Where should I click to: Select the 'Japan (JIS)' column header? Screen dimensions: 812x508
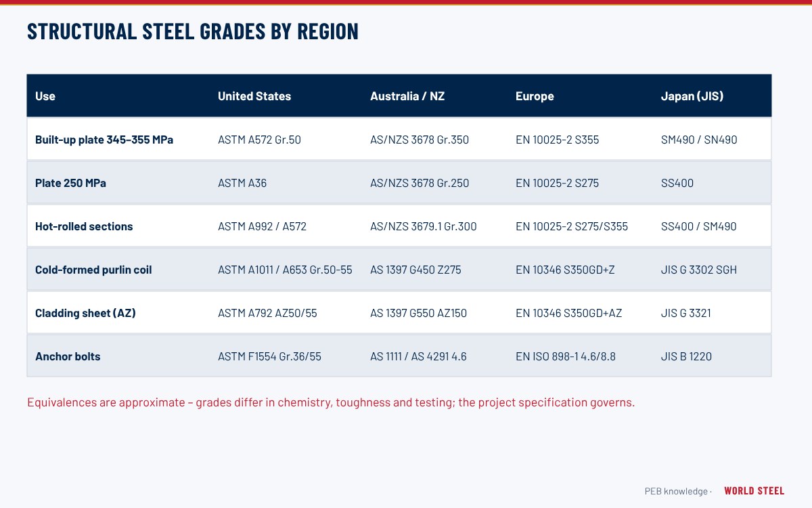click(692, 96)
